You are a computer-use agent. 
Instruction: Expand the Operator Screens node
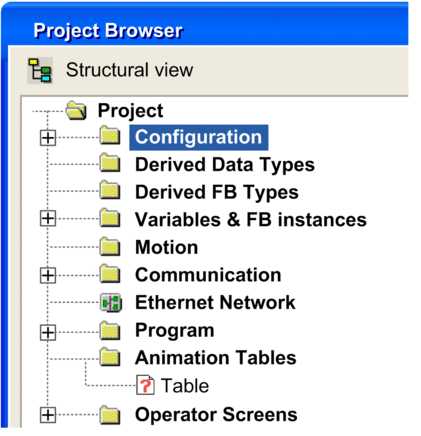(x=48, y=415)
